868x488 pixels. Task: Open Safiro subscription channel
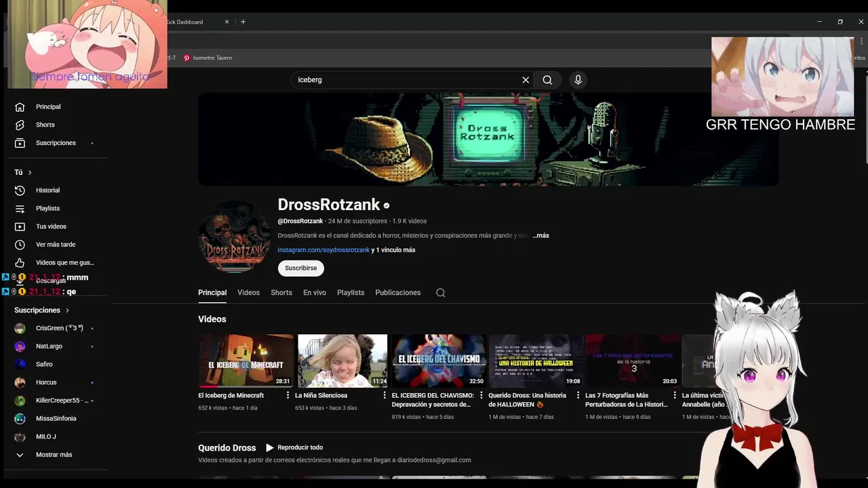point(44,364)
